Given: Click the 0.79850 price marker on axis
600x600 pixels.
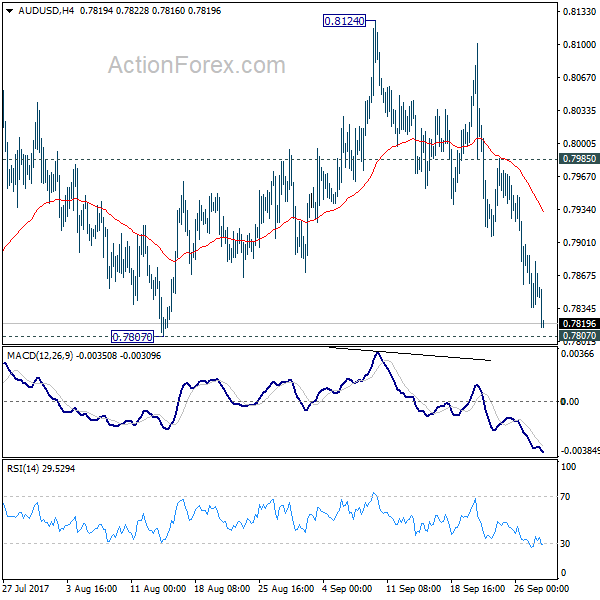Looking at the screenshot, I should point(579,158).
